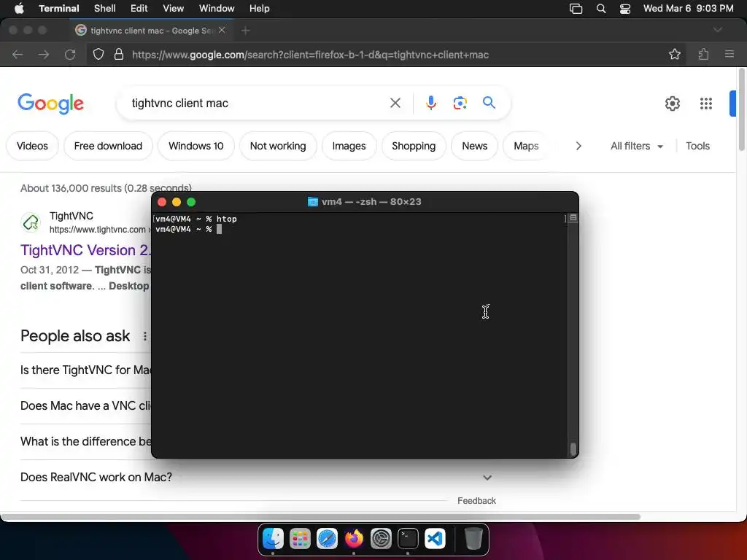Open Google Lens image search
The height and width of the screenshot is (560, 747).
(460, 103)
